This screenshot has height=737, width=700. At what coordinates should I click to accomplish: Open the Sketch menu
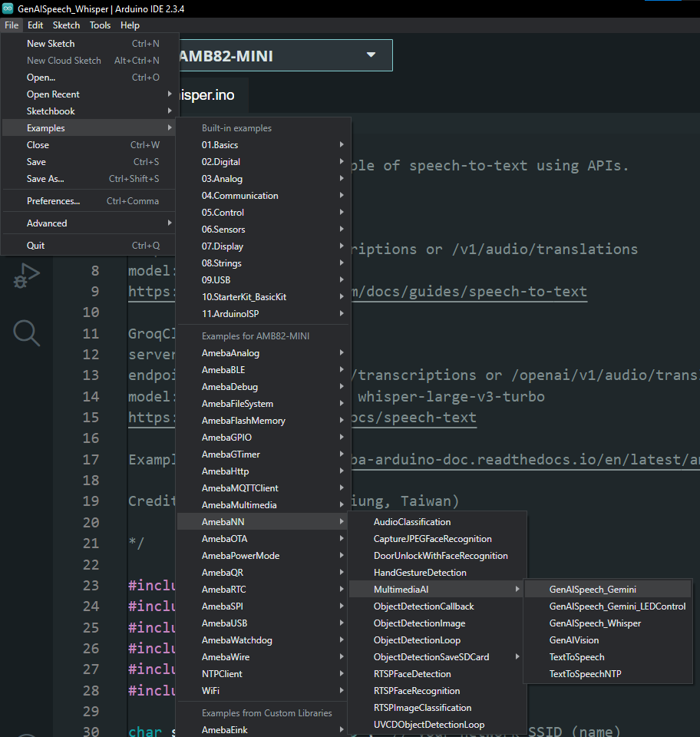pos(66,25)
